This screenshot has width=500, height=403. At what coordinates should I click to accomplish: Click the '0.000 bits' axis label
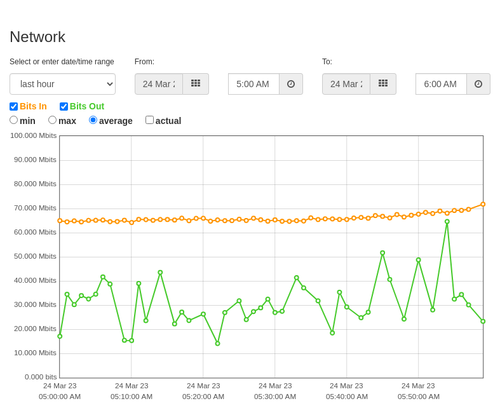41,377
